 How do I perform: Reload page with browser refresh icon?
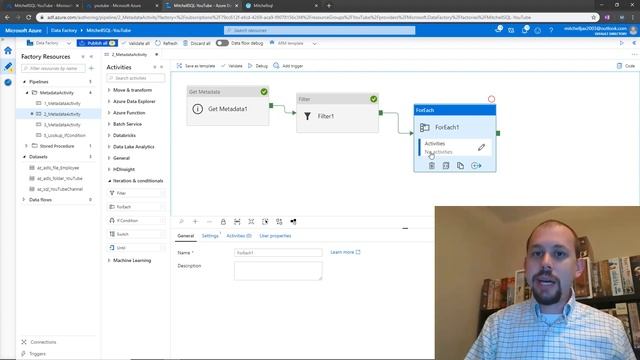[x=28, y=18]
